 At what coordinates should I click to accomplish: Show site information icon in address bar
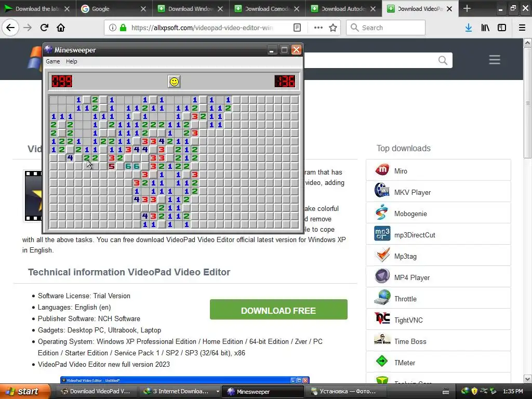pos(112,28)
